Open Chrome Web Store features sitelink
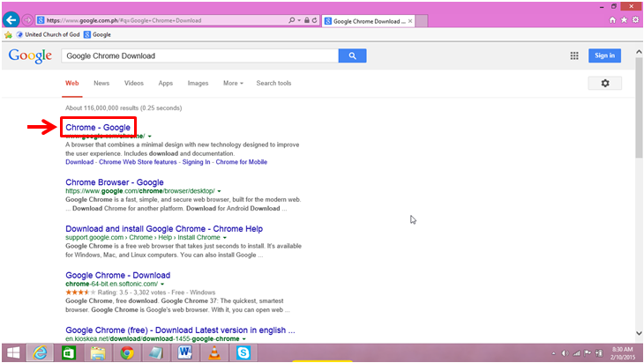 [138, 162]
